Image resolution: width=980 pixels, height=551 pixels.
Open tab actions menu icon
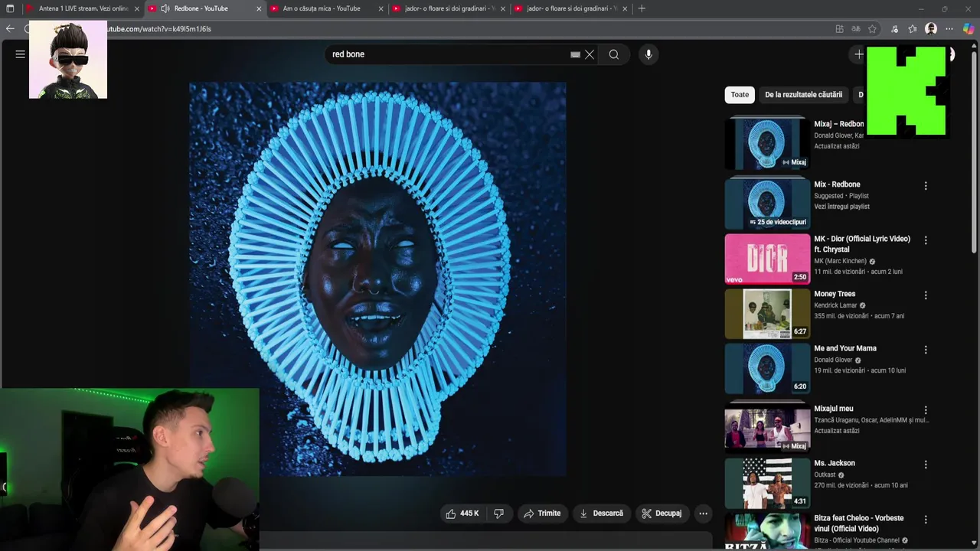tap(10, 8)
